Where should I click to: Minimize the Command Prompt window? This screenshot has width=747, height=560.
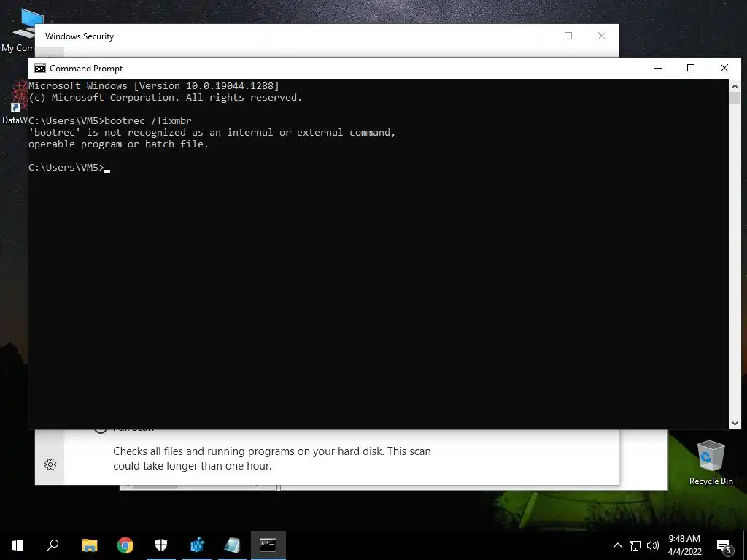point(658,68)
